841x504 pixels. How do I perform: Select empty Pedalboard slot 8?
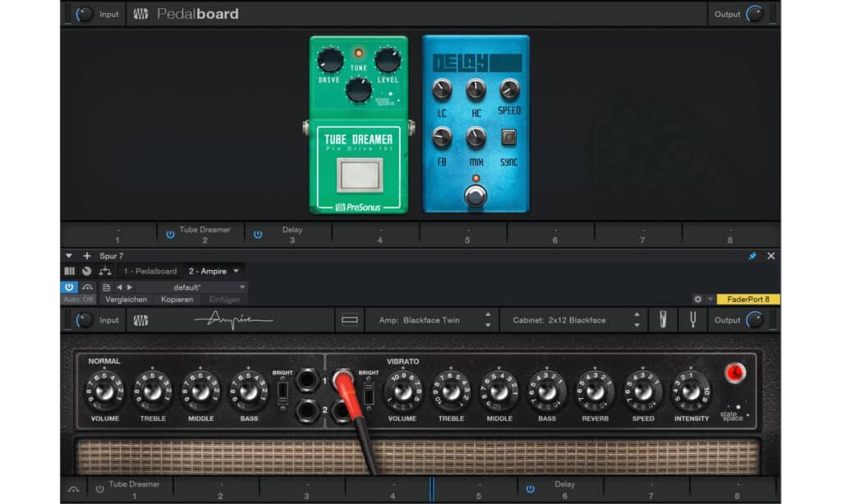coord(729,235)
